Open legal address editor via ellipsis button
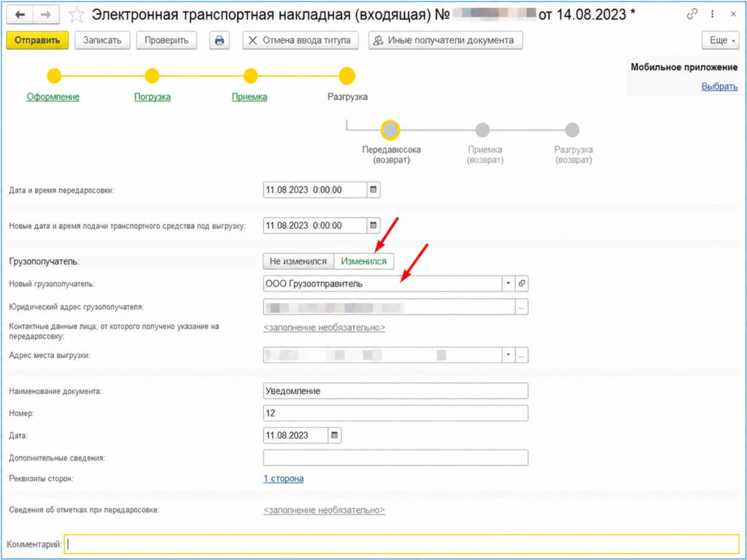Image resolution: width=747 pixels, height=560 pixels. pyautogui.click(x=522, y=307)
